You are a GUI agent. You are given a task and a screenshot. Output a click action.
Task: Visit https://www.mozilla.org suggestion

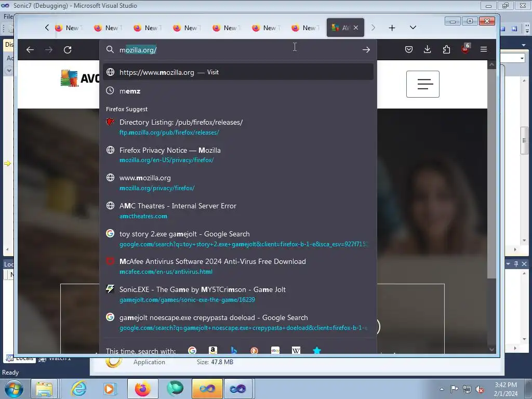(238, 72)
